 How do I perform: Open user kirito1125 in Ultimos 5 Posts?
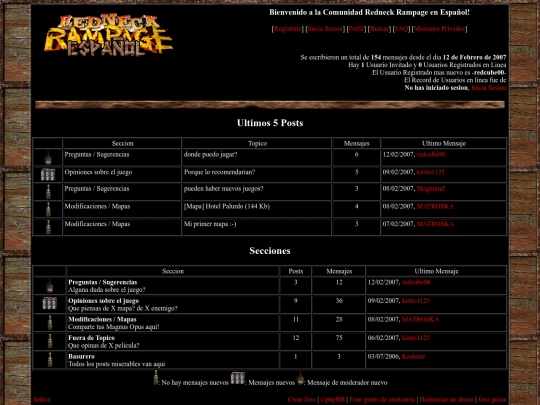click(430, 172)
